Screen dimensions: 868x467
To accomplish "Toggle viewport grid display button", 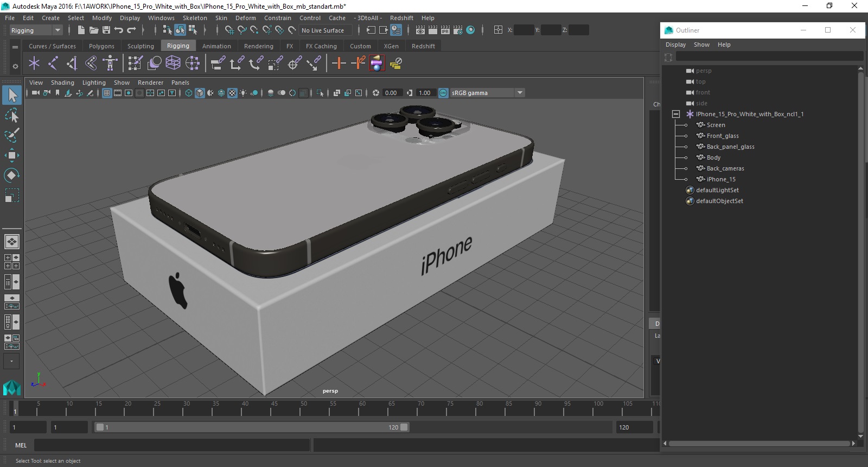I will [x=107, y=93].
